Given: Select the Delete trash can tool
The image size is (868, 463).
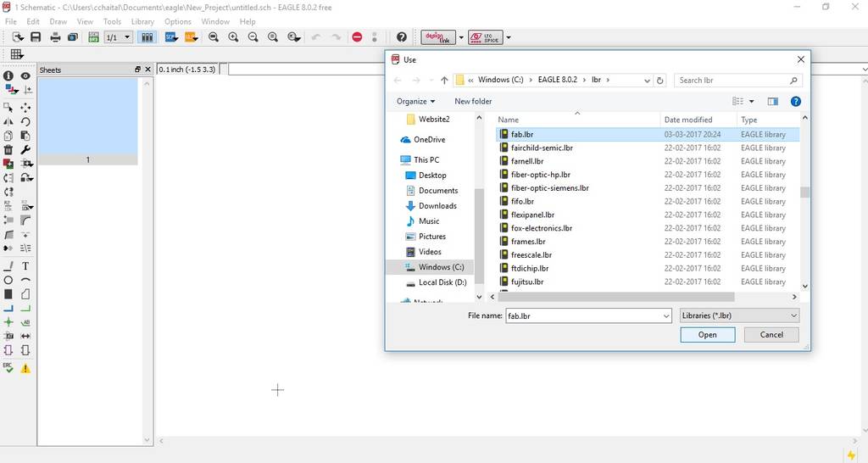Looking at the screenshot, I should tap(8, 149).
